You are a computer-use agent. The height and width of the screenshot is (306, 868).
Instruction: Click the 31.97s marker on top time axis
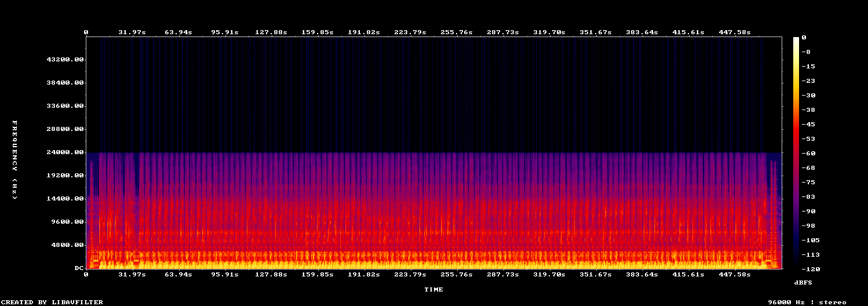pos(132,32)
